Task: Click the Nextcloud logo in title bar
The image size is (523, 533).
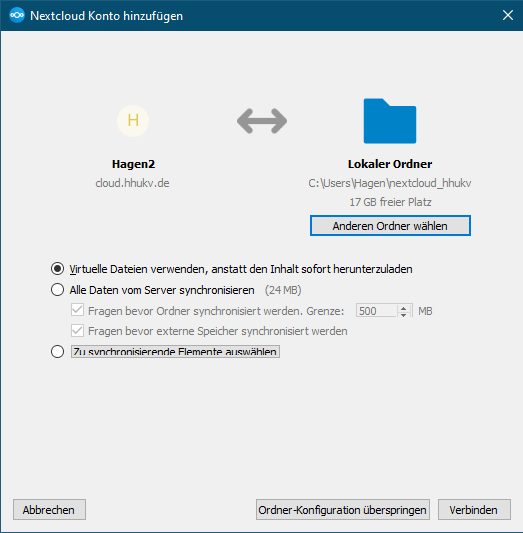Action: pos(17,15)
